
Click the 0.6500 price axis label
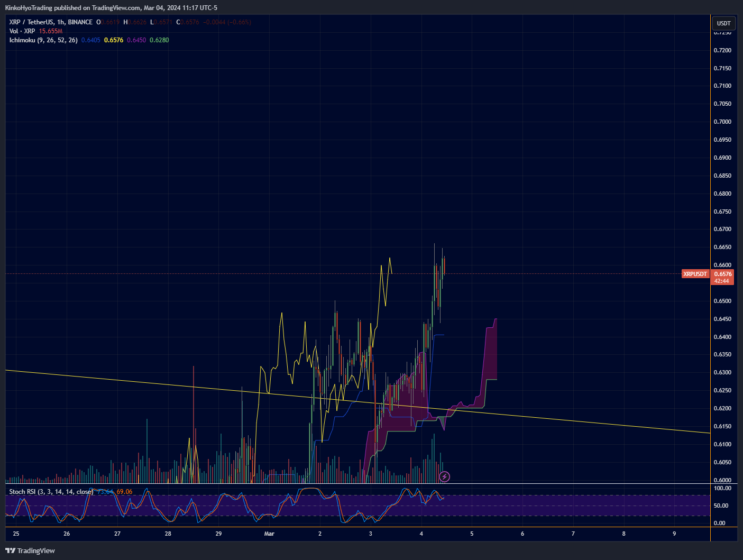tap(722, 301)
